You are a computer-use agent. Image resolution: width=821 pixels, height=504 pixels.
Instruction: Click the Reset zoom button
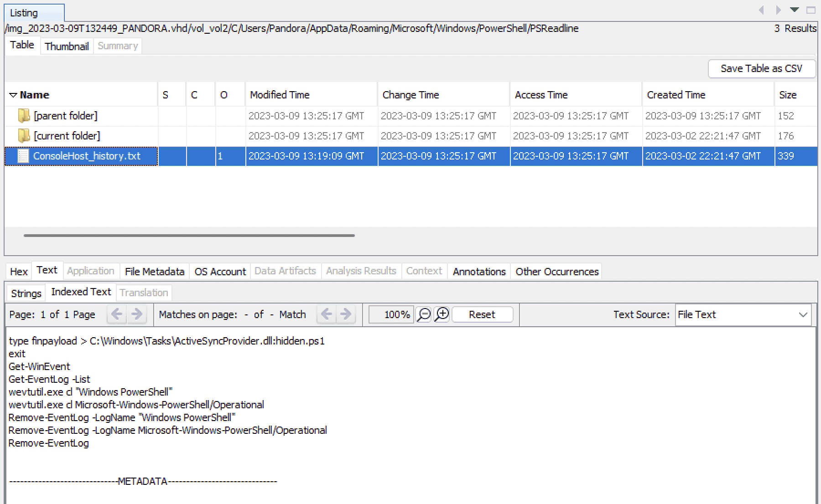pyautogui.click(x=482, y=314)
